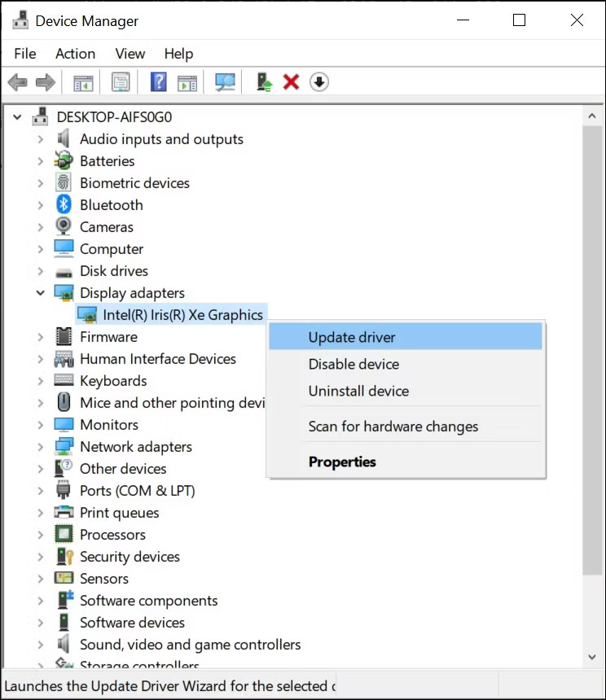Expand the Sound, video and game controllers node
The image size is (606, 700).
[x=40, y=645]
